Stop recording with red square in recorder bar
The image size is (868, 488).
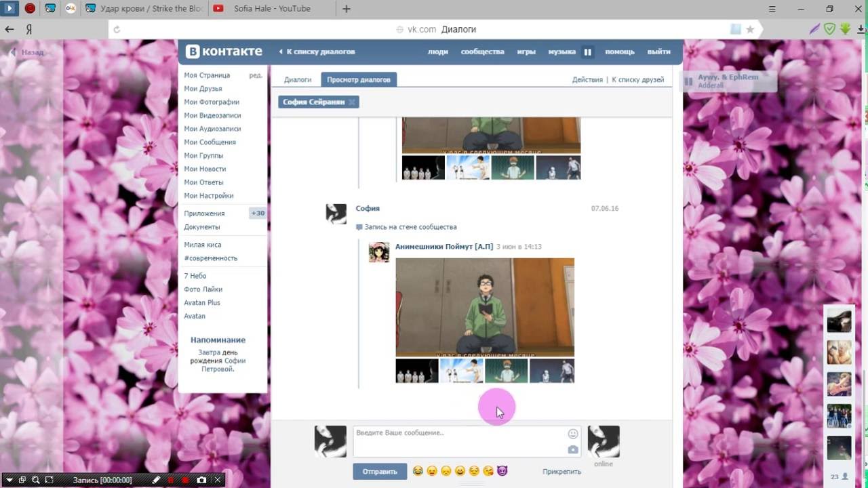click(x=185, y=480)
